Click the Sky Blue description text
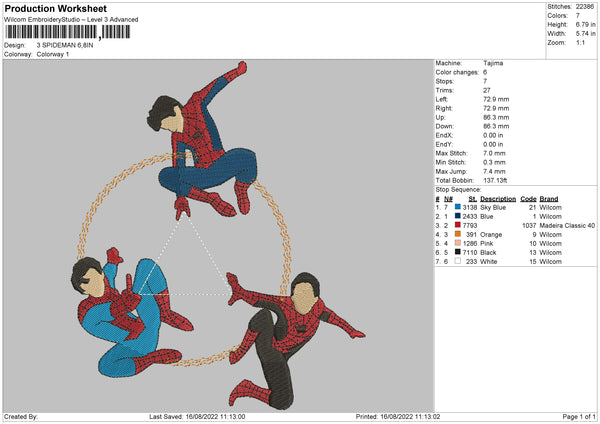This screenshot has height=424, width=600. (x=493, y=207)
